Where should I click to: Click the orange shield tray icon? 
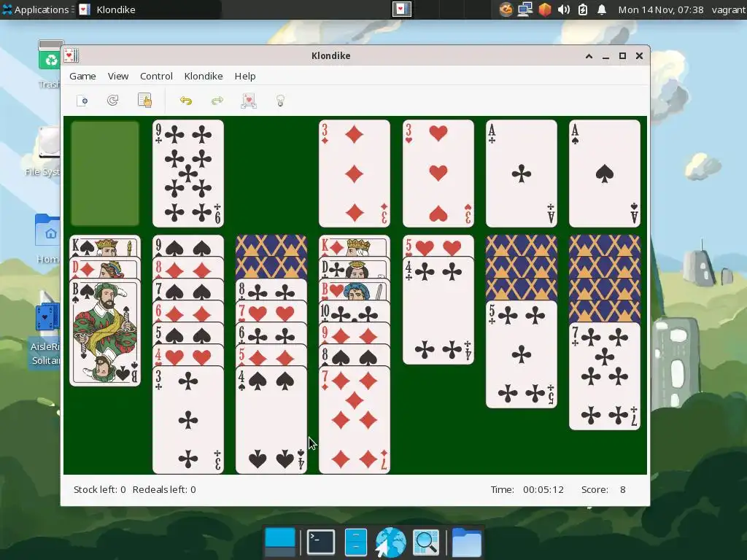(x=544, y=9)
